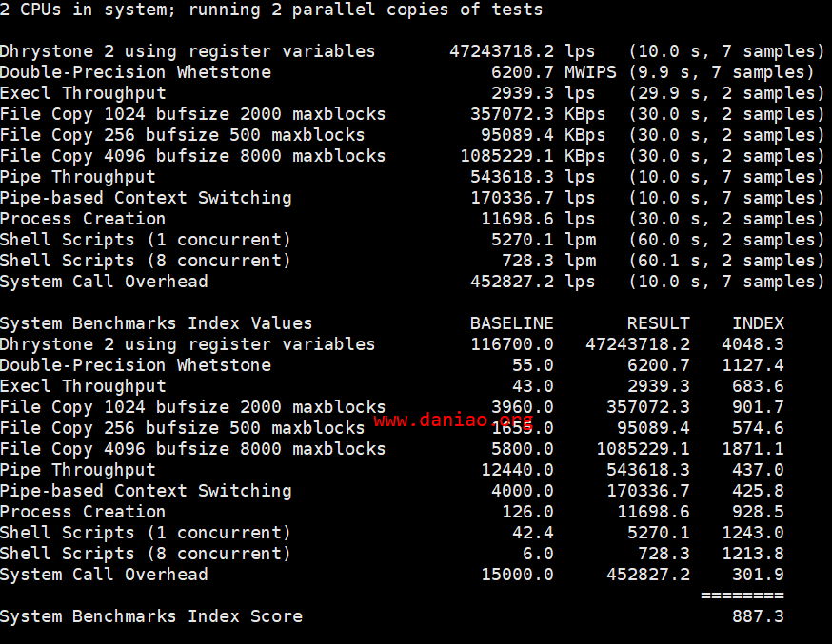This screenshot has height=644, width=832.
Task: Click the '2 CPUs in system' header line
Action: [x=271, y=10]
